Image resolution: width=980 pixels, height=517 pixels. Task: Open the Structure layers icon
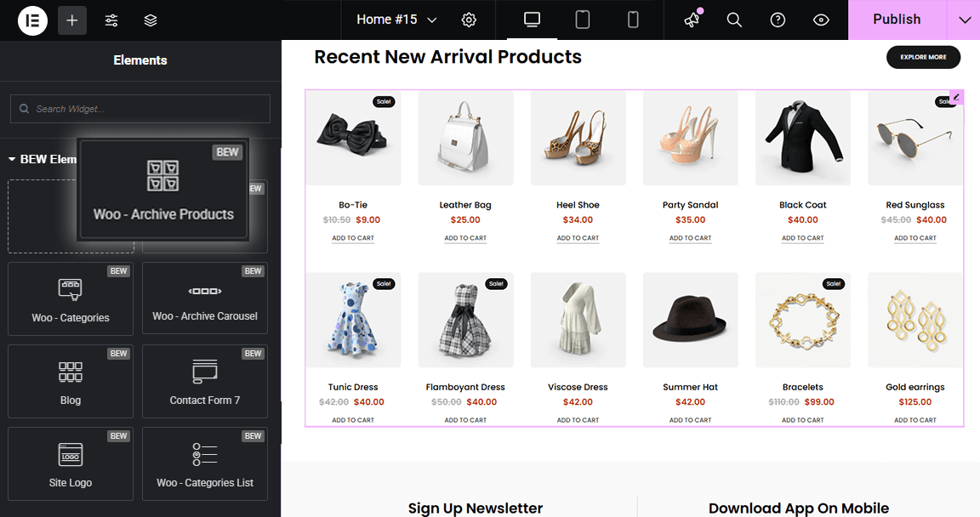pos(151,20)
